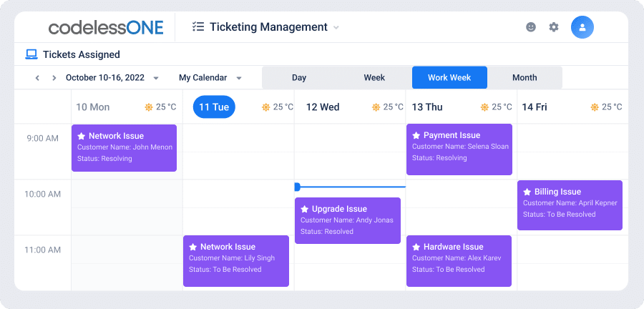The height and width of the screenshot is (309, 644).
Task: Click the checklist icon beside Ticketing Management
Action: point(198,27)
